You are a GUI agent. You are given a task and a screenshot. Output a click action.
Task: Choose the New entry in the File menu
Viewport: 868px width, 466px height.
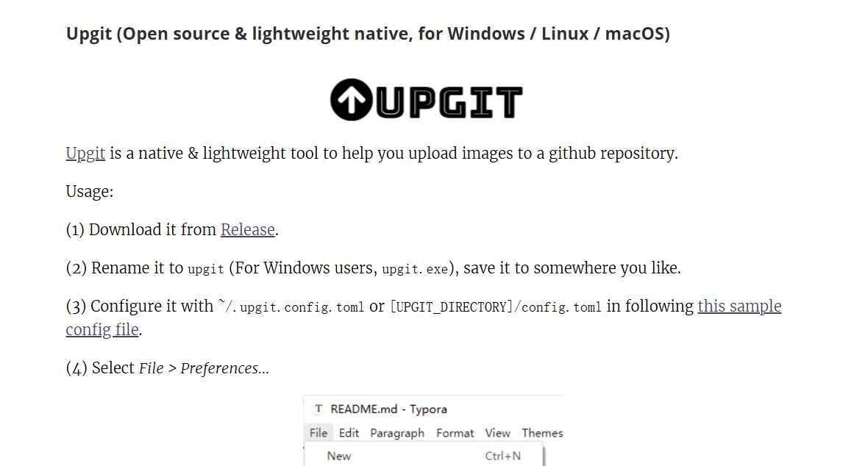pos(424,456)
